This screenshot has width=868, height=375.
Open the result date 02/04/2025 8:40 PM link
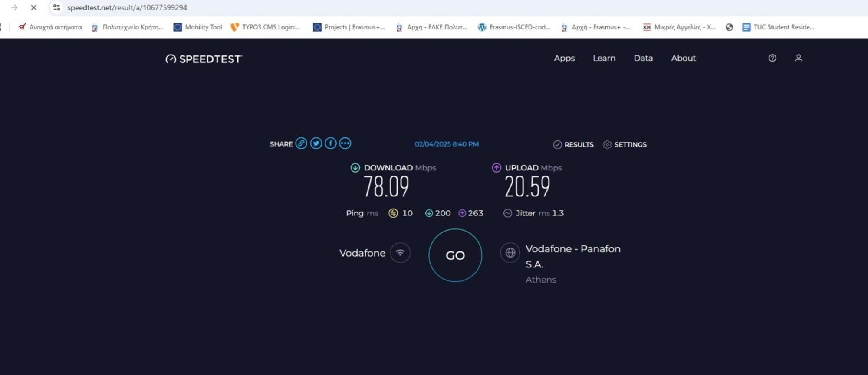[447, 144]
